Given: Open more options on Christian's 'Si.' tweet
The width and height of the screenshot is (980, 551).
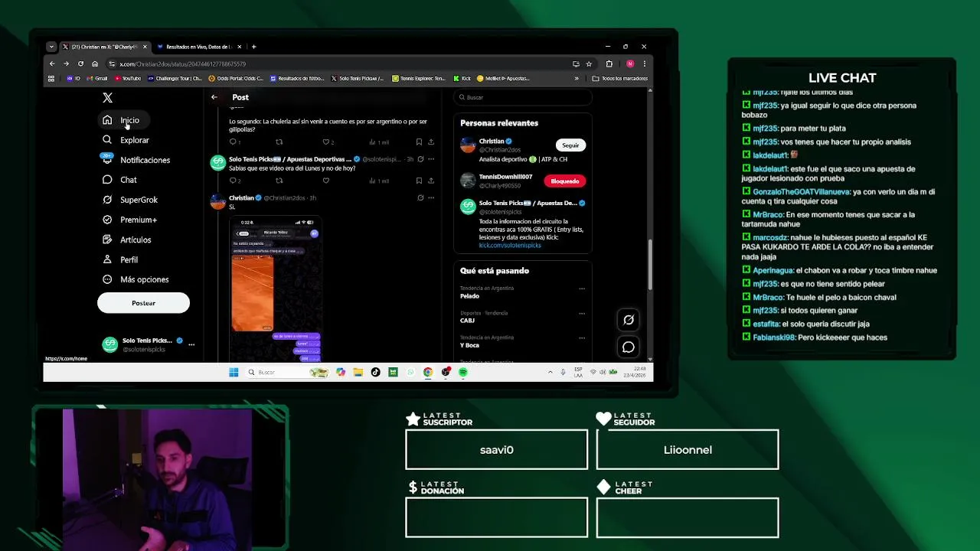Looking at the screenshot, I should [x=431, y=197].
